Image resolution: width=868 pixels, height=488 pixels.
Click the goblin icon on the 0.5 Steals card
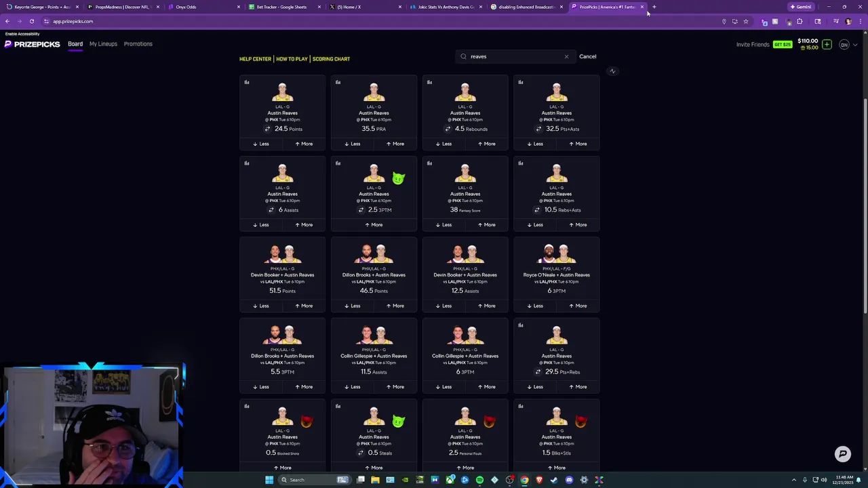coord(398,422)
